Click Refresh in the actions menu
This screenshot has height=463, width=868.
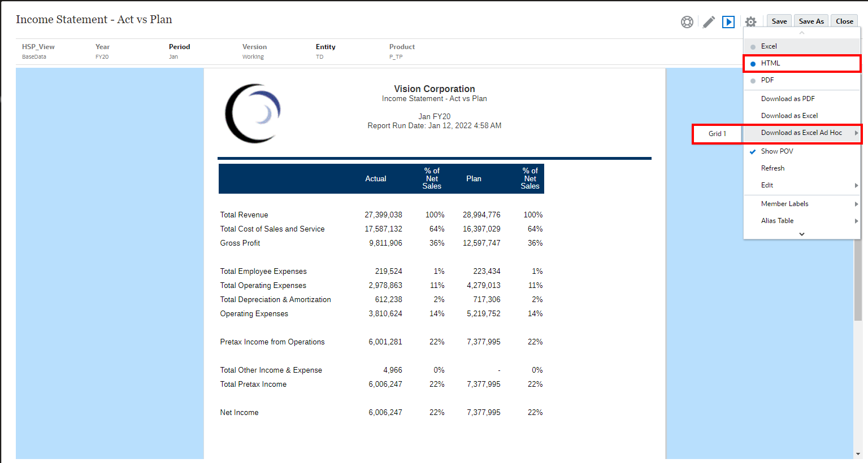coord(774,168)
